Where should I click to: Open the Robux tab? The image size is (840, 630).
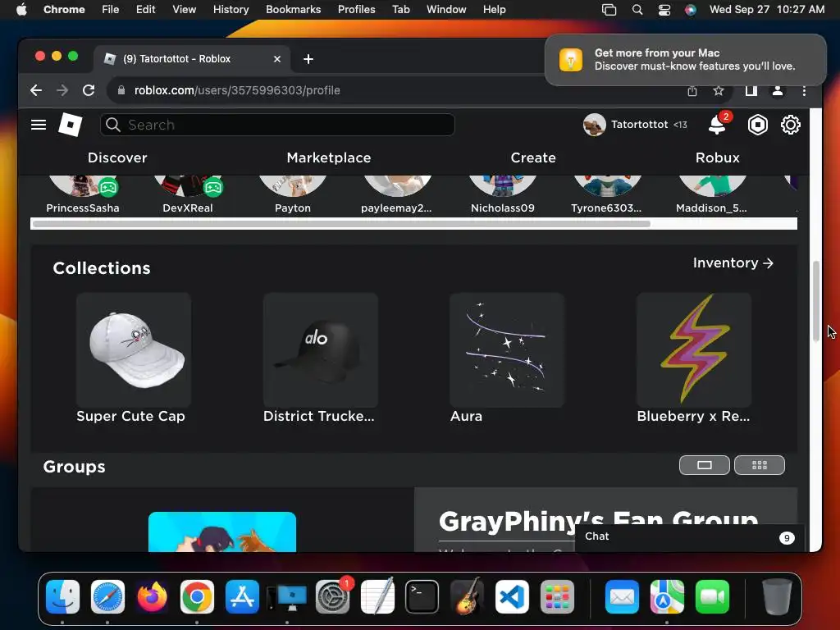[x=717, y=157]
